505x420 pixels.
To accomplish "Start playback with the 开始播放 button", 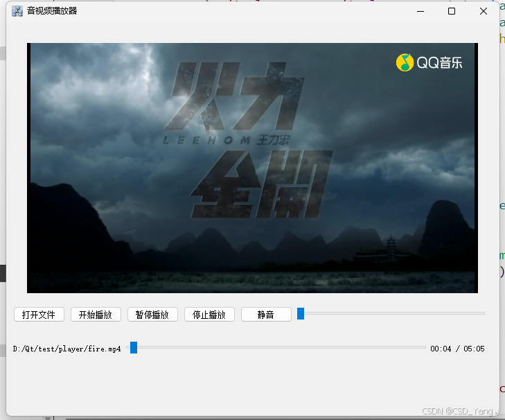I will pos(96,314).
